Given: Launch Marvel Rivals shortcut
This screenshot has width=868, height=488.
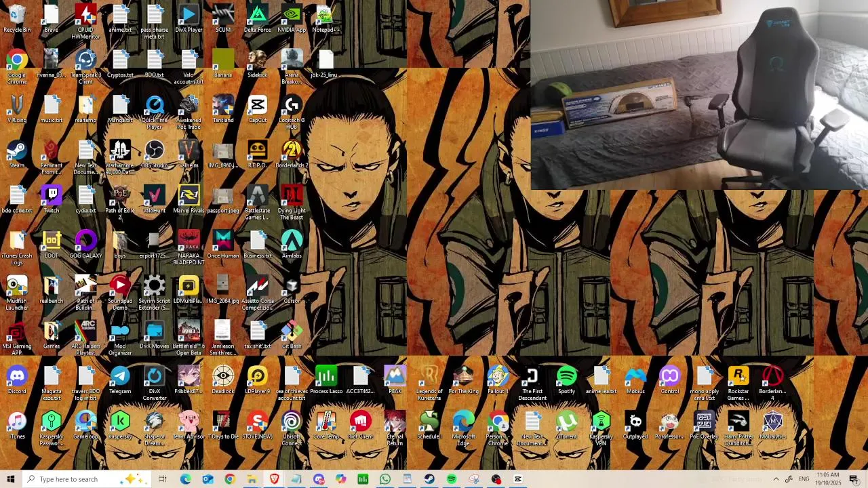Looking at the screenshot, I should [x=189, y=200].
